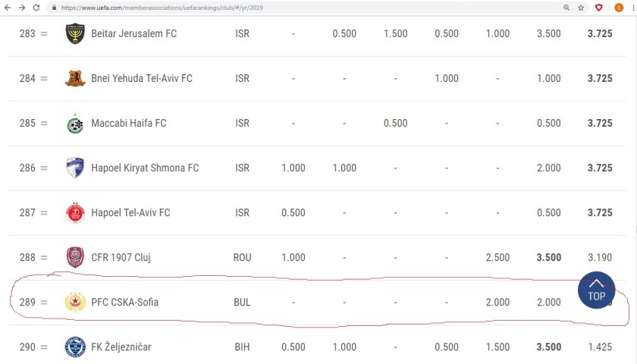This screenshot has width=637, height=364.
Task: Click the browser forward arrow
Action: (20, 7)
